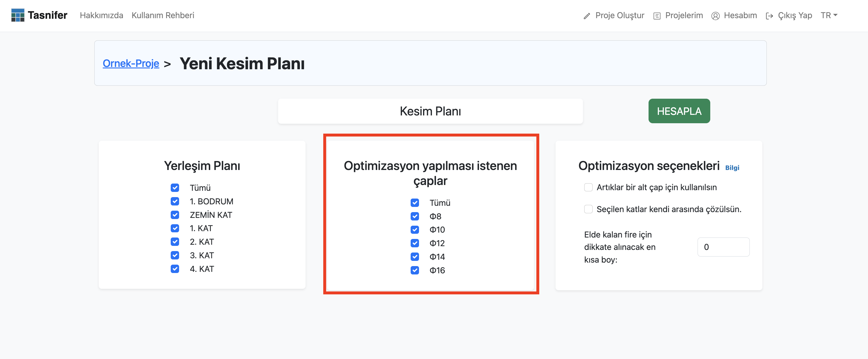This screenshot has height=359, width=868.
Task: Toggle the 3. KAT checkbox
Action: coord(175,255)
